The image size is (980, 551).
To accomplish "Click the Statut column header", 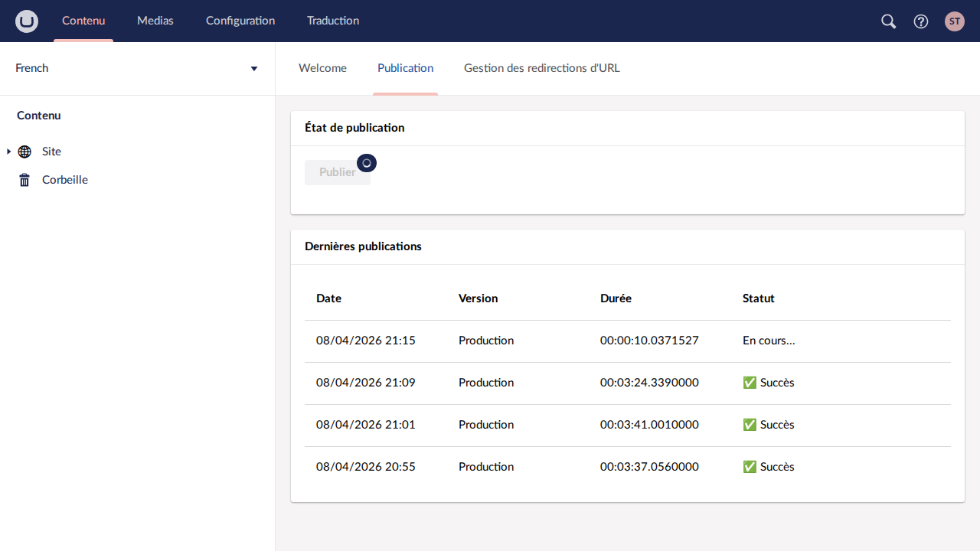I will (759, 298).
